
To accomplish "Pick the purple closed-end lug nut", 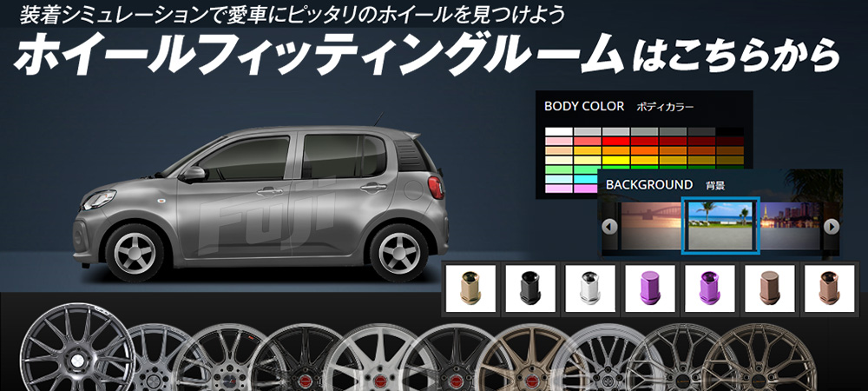I will point(650,288).
